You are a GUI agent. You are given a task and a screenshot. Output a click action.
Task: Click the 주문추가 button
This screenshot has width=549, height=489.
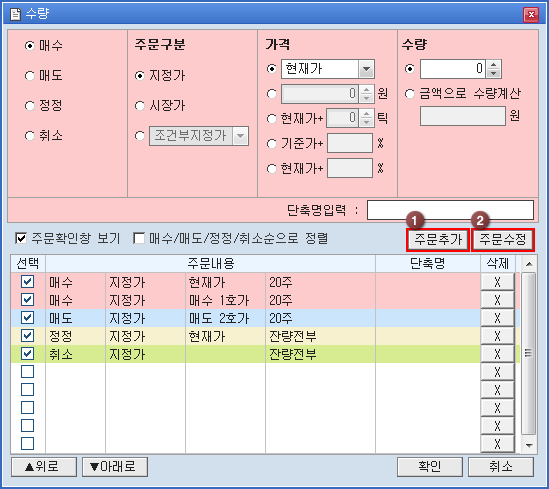tap(438, 240)
